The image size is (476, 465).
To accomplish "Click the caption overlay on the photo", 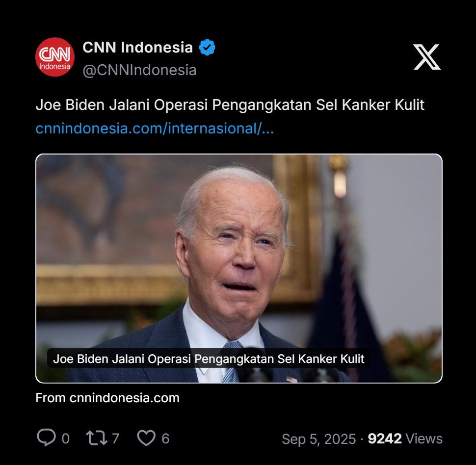I will (209, 359).
